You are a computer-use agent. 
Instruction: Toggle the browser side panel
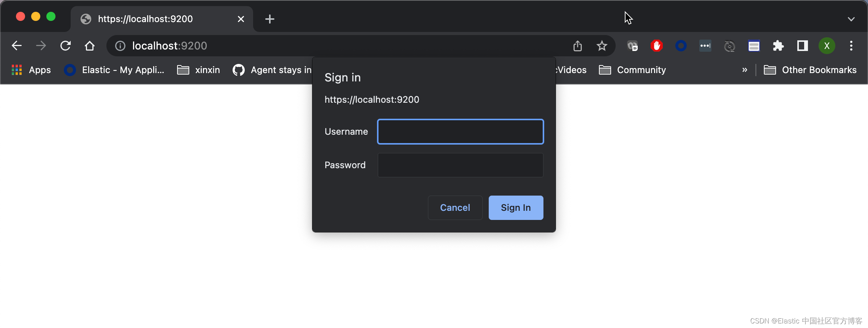tap(802, 46)
